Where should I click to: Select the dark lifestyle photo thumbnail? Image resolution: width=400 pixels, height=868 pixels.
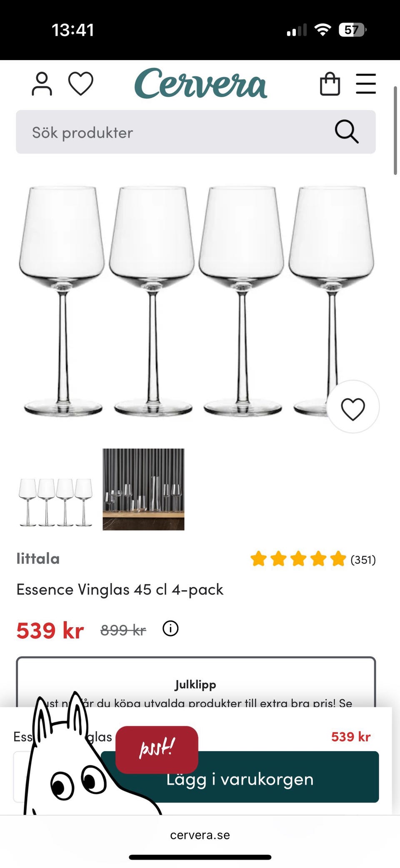143,489
